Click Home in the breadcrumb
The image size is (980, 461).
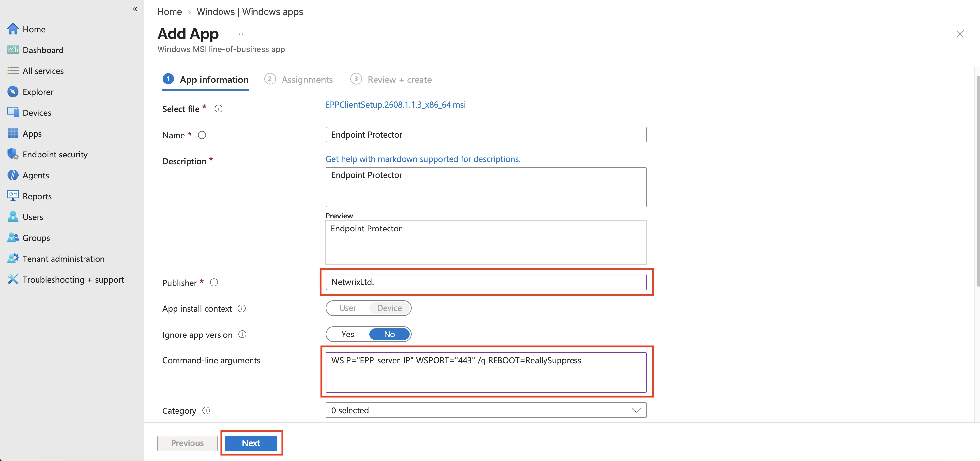pos(170,12)
